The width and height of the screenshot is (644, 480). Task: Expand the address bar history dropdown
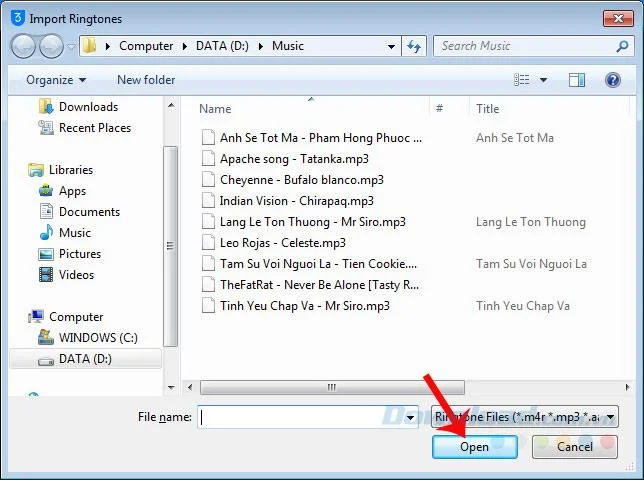(391, 46)
